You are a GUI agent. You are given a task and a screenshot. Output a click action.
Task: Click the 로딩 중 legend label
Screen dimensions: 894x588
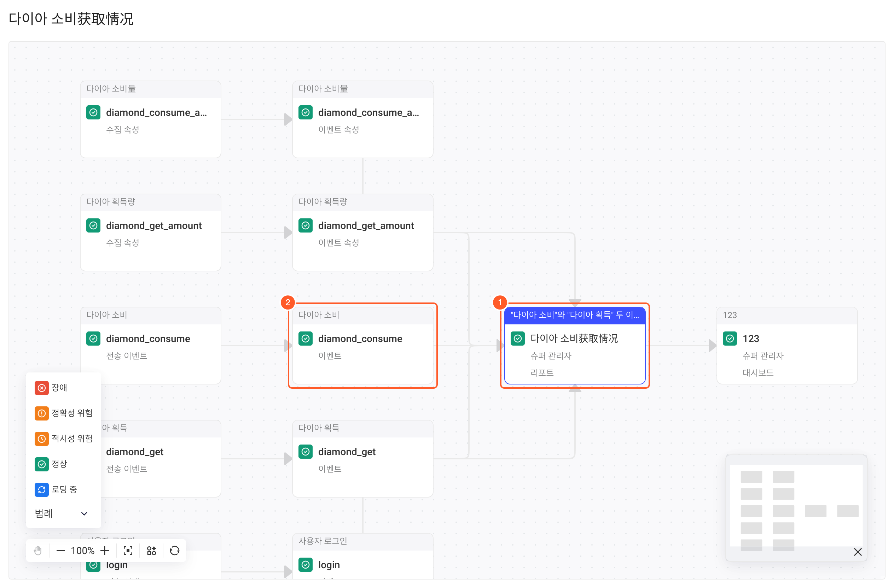click(x=64, y=490)
